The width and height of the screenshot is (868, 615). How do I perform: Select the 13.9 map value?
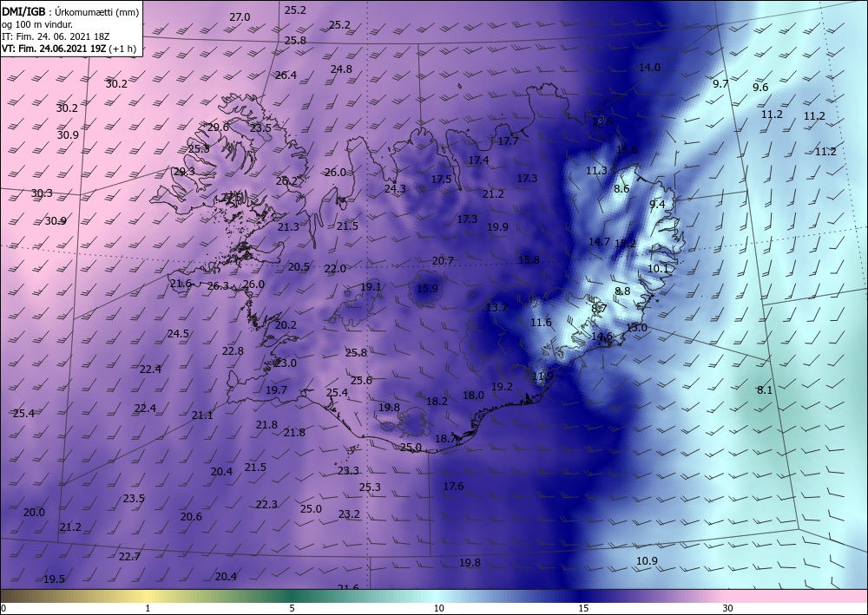click(602, 121)
